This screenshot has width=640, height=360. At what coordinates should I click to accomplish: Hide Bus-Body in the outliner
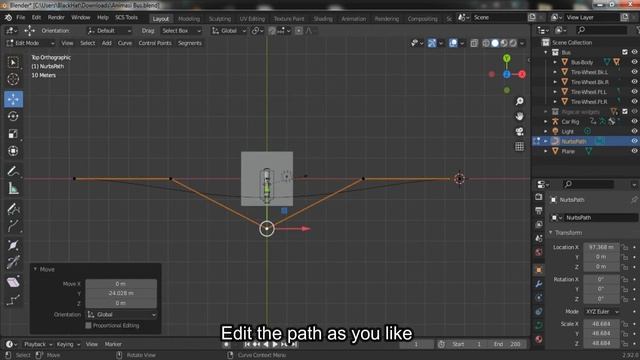(634, 62)
